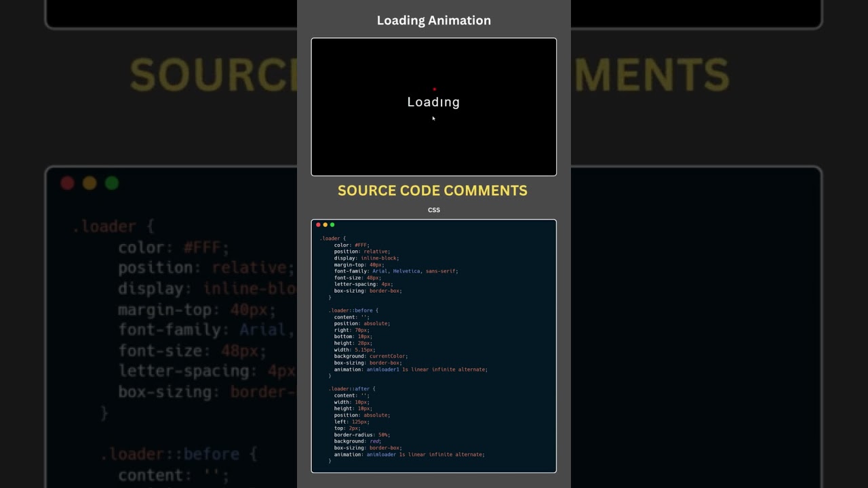
Task: Click blurred ".loader {" text in background window
Action: click(x=113, y=226)
